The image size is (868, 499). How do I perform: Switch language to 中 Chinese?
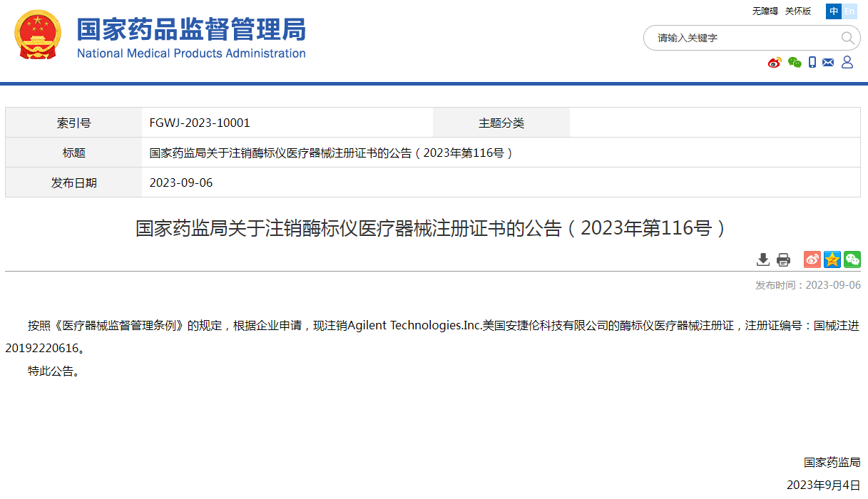pyautogui.click(x=833, y=11)
